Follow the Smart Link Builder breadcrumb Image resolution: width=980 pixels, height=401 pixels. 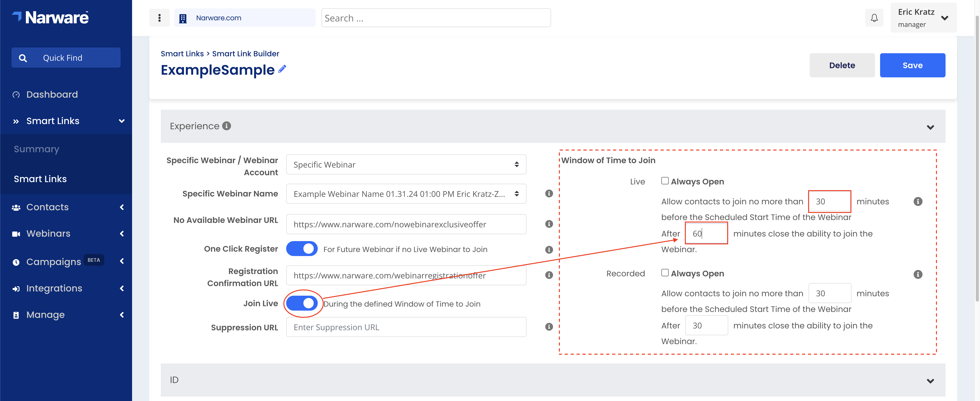point(245,54)
